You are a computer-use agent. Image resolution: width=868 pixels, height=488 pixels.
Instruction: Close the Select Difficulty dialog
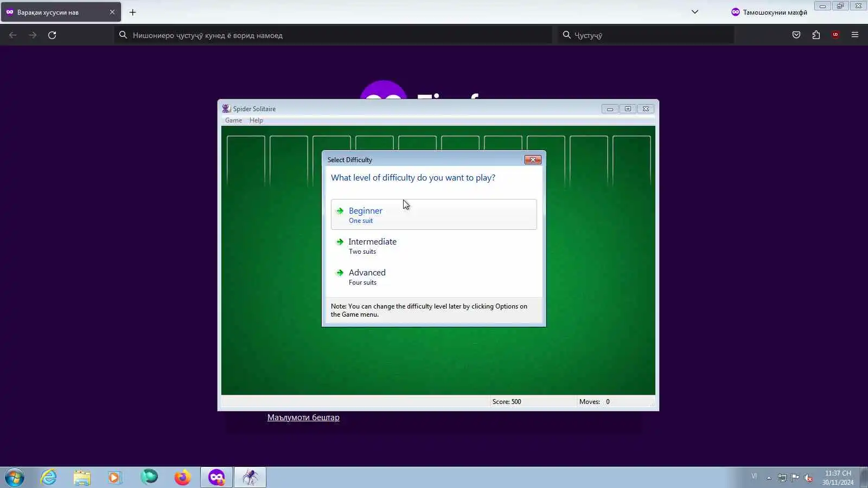point(533,159)
